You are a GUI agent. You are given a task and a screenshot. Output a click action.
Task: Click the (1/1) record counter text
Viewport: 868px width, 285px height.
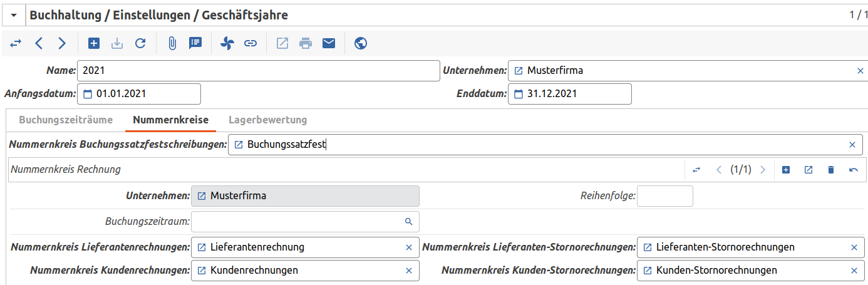(x=741, y=170)
